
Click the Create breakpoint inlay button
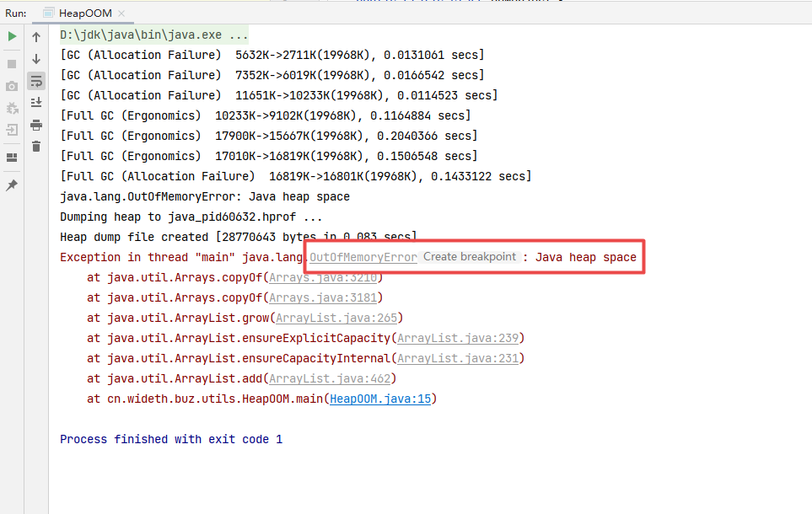pos(470,257)
